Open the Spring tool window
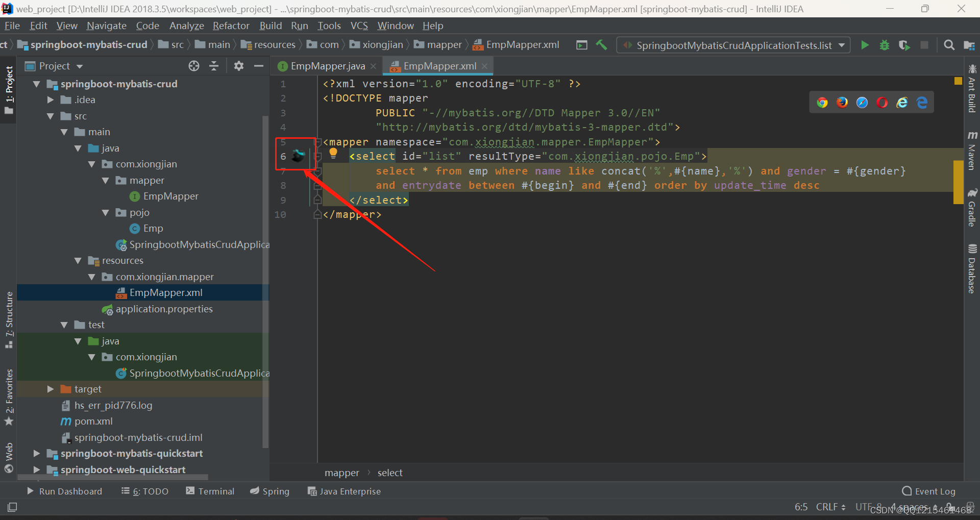 tap(269, 491)
